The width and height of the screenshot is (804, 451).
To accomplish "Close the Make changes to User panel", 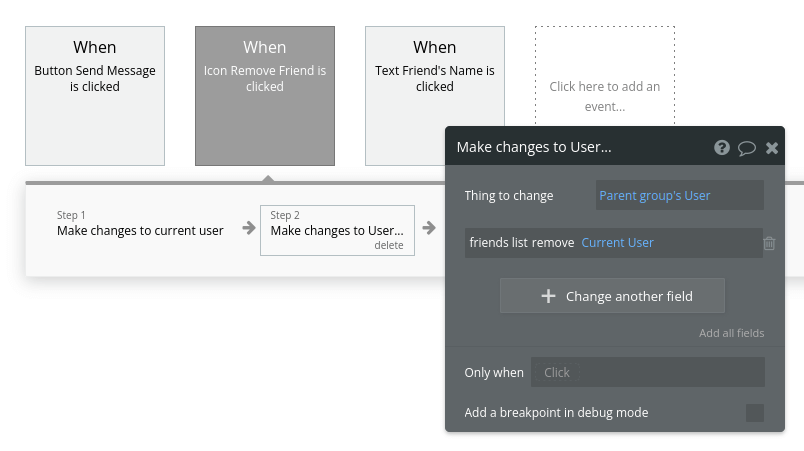I will [771, 147].
